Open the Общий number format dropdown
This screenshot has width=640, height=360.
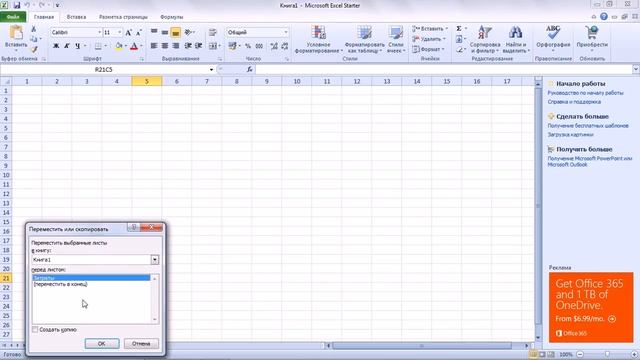(286, 33)
